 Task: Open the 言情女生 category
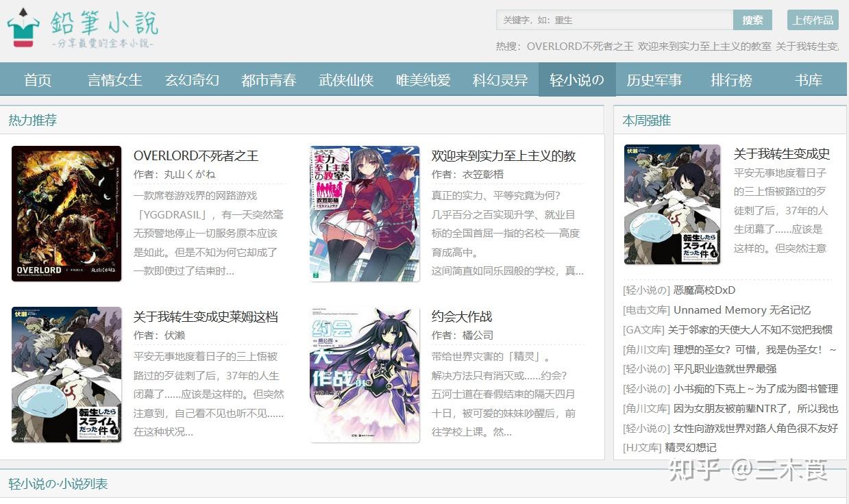114,79
